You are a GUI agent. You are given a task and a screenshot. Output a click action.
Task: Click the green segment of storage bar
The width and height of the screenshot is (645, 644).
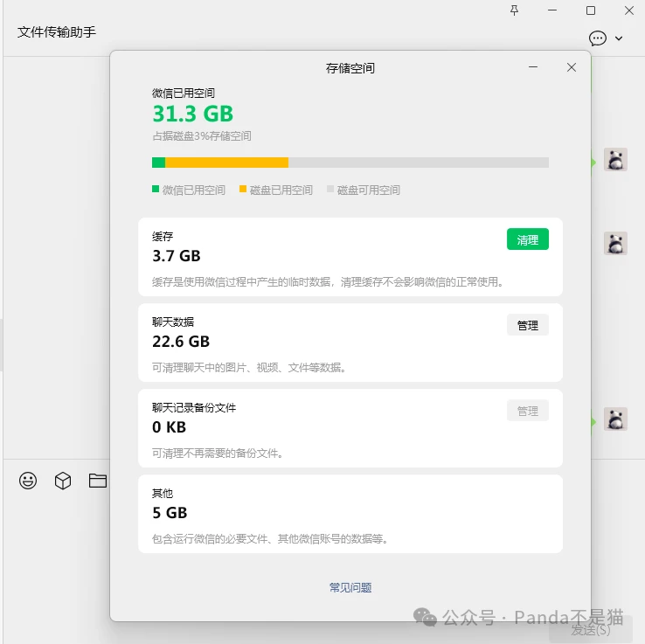pos(158,163)
